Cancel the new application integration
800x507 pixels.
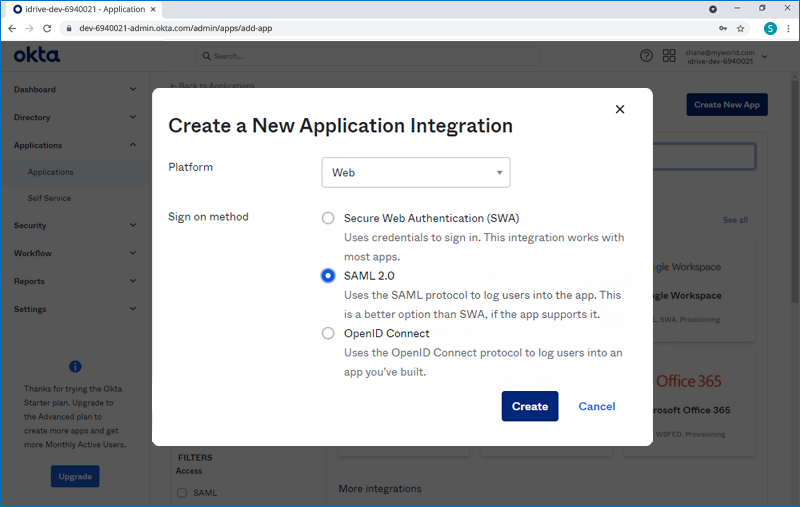[596, 406]
